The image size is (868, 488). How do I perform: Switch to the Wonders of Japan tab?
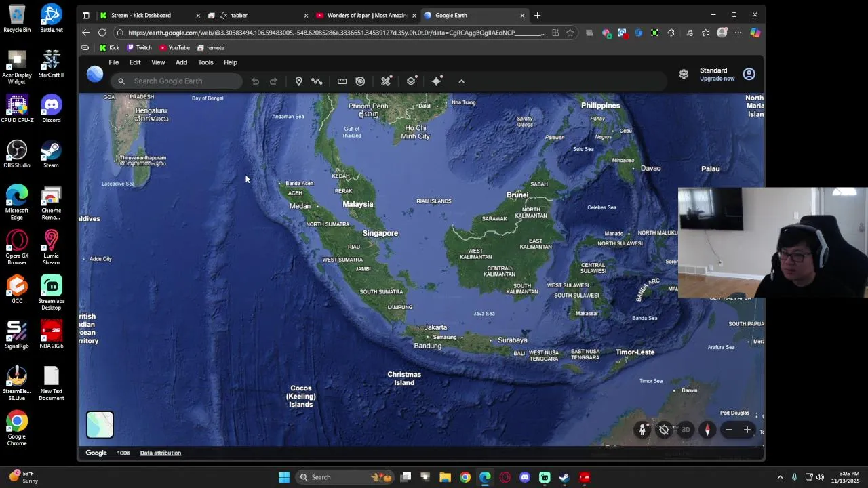coord(365,15)
